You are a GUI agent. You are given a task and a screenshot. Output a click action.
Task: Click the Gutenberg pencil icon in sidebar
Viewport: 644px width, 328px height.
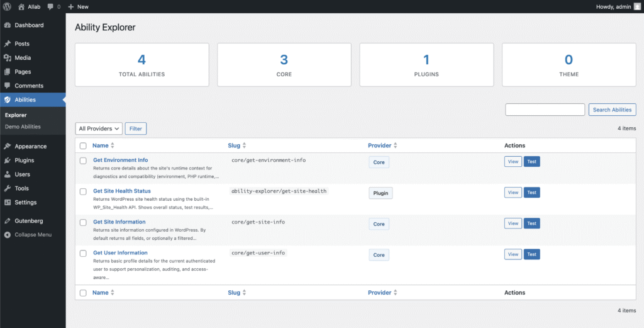8,221
